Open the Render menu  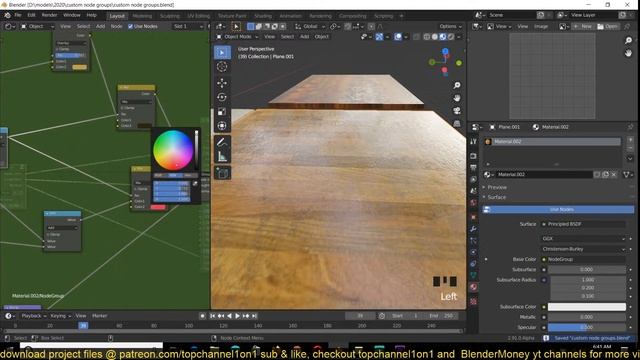point(49,15)
